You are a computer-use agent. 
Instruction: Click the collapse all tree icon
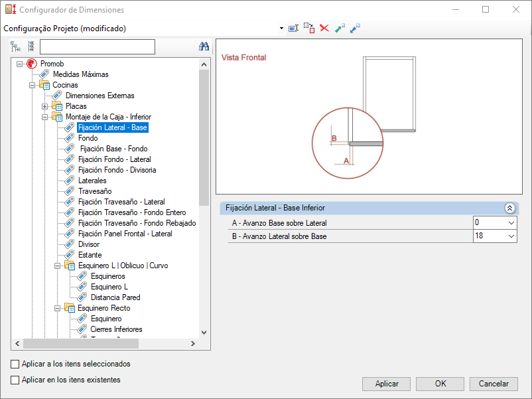(31, 46)
